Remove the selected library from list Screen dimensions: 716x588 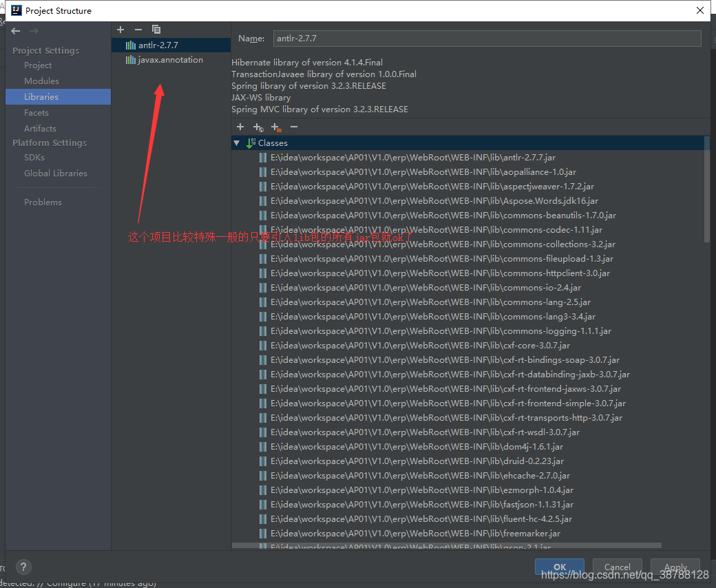(138, 30)
